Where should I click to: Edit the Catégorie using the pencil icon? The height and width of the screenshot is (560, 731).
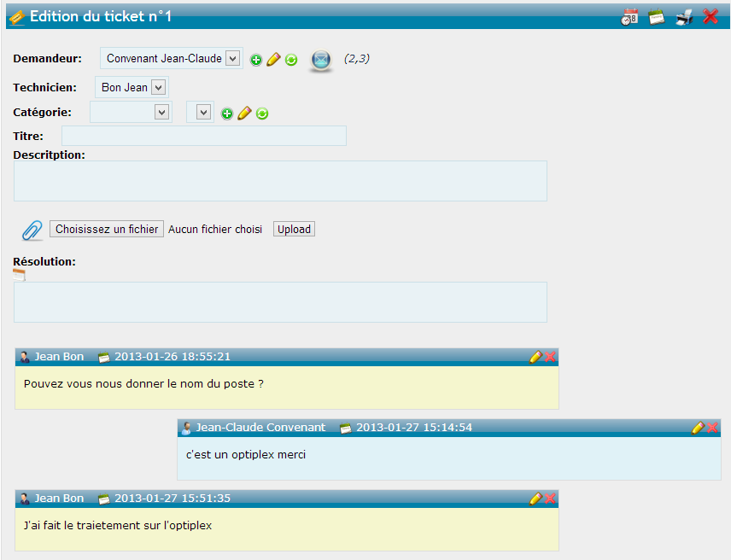(244, 114)
